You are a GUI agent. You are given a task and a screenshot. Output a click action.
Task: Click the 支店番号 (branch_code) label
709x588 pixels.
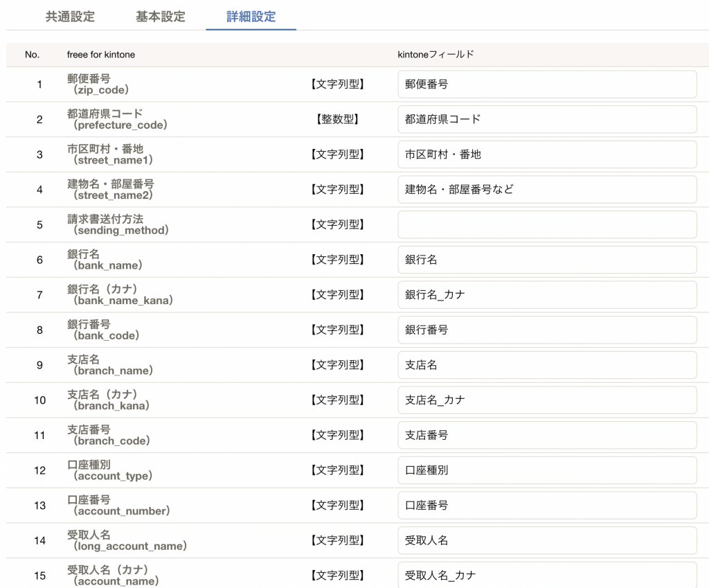(x=109, y=435)
